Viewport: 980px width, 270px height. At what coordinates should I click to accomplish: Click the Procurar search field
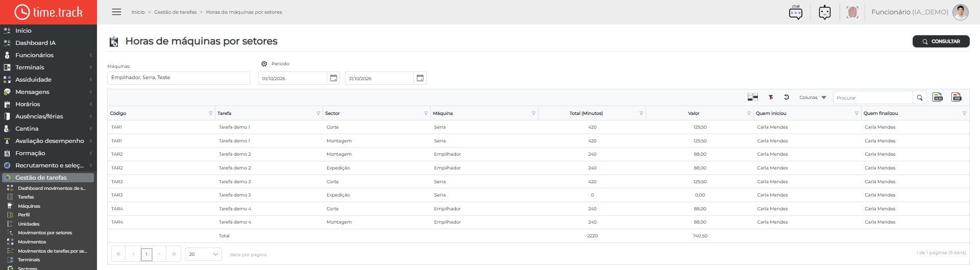pyautogui.click(x=873, y=97)
